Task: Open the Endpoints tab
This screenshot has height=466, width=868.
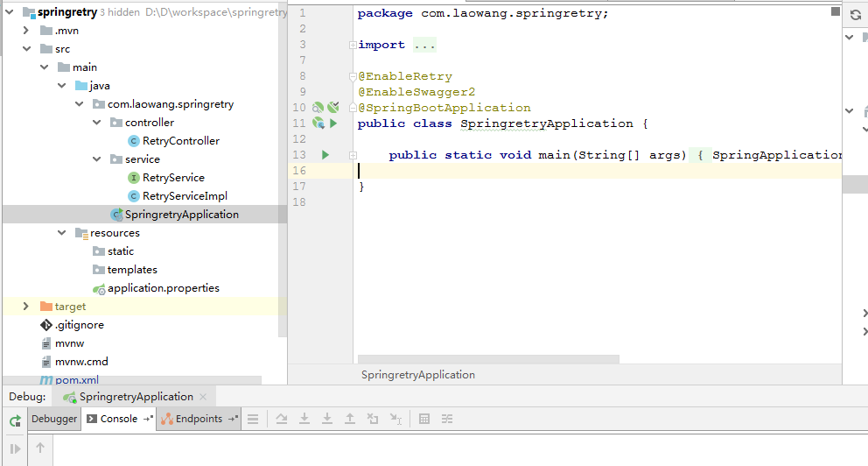Action: pos(199,419)
